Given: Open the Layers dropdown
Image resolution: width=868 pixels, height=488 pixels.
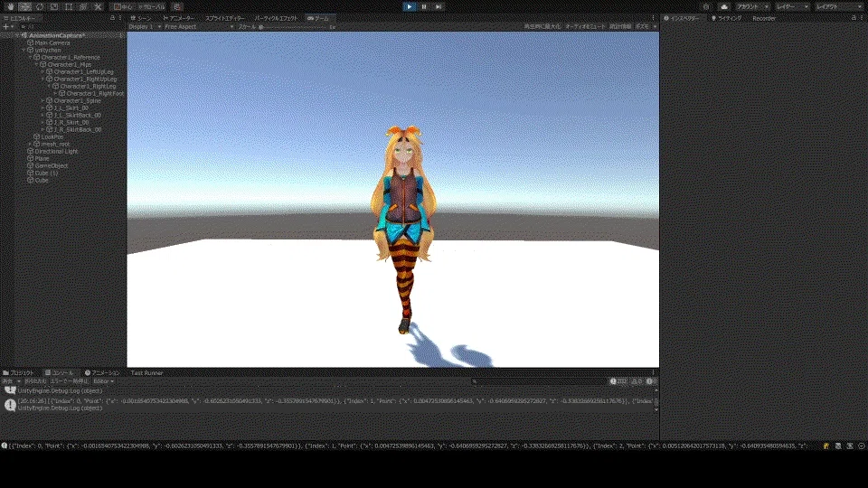Looking at the screenshot, I should pos(792,6).
